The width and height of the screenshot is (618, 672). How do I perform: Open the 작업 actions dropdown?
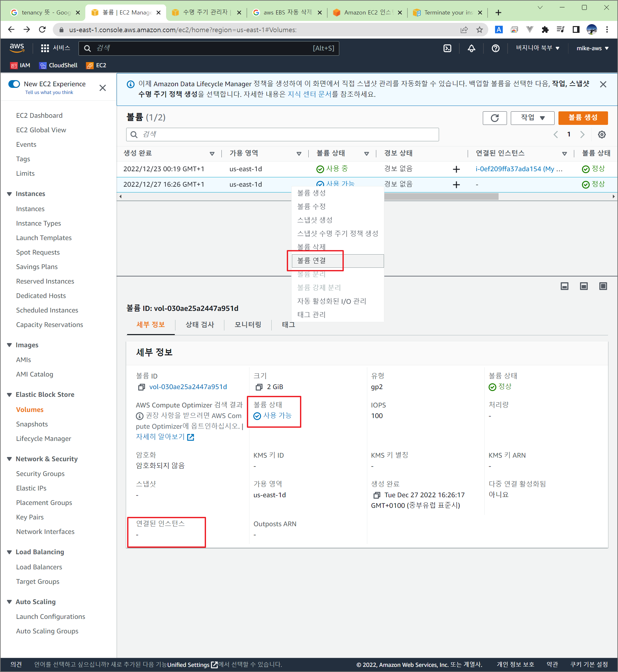pos(532,118)
